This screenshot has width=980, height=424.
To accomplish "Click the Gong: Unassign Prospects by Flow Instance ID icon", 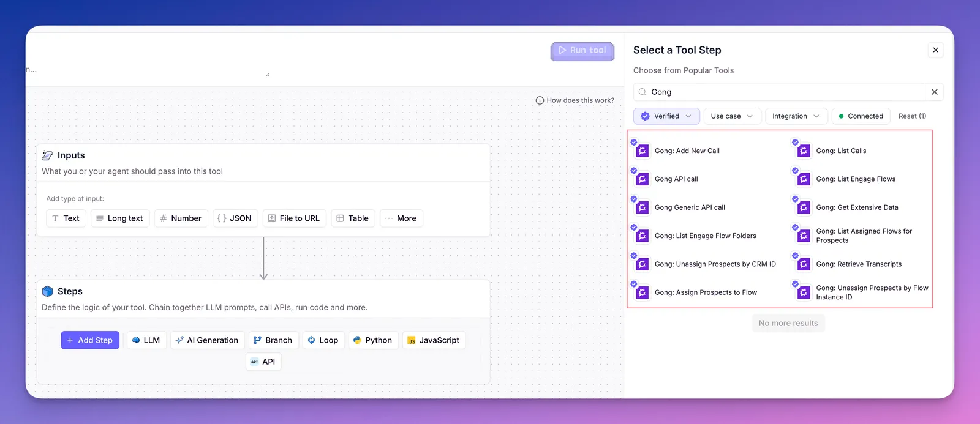I will click(x=804, y=292).
